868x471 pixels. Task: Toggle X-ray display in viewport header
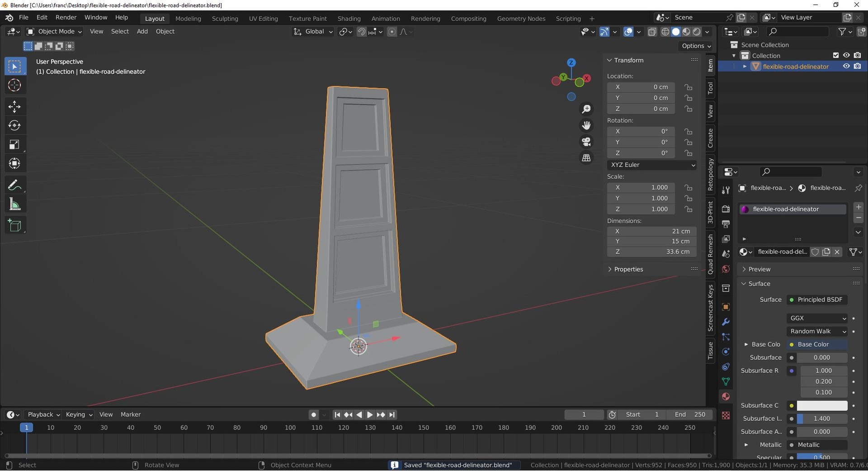click(652, 32)
